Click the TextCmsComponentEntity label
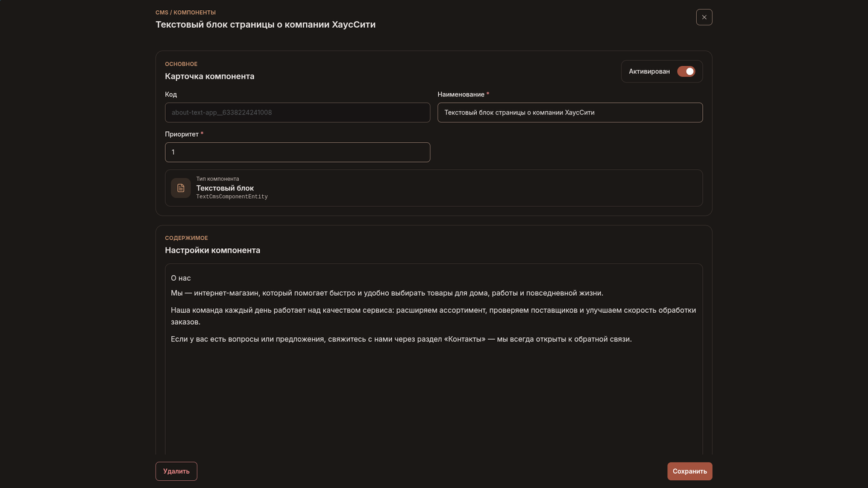This screenshot has height=488, width=868. (232, 197)
